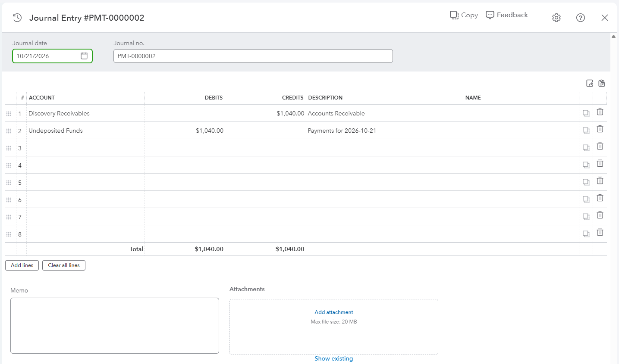Close the journal entry window
The height and width of the screenshot is (364, 619).
605,18
